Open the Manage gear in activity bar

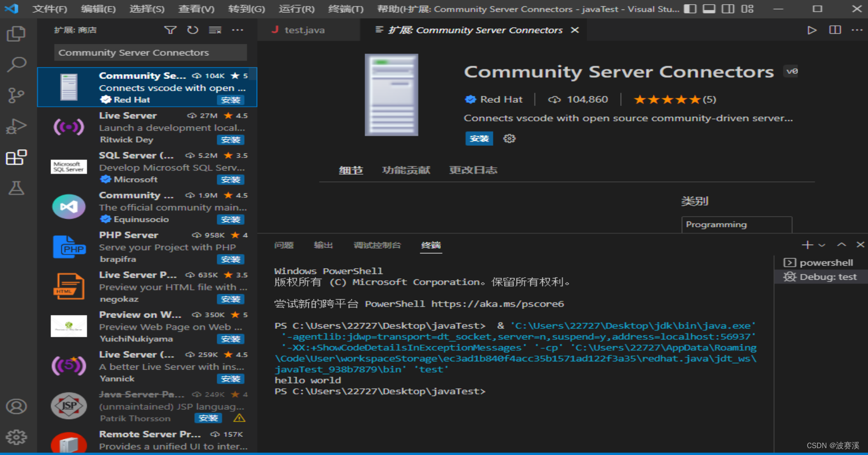(16, 437)
